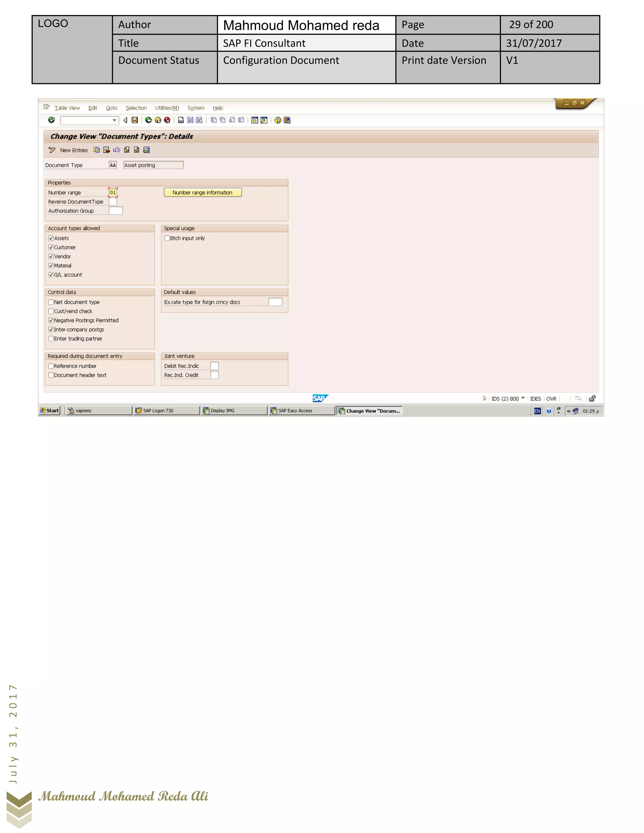Click the Find binoculars icon
Image resolution: width=644 pixels, height=833 pixels.
click(190, 120)
